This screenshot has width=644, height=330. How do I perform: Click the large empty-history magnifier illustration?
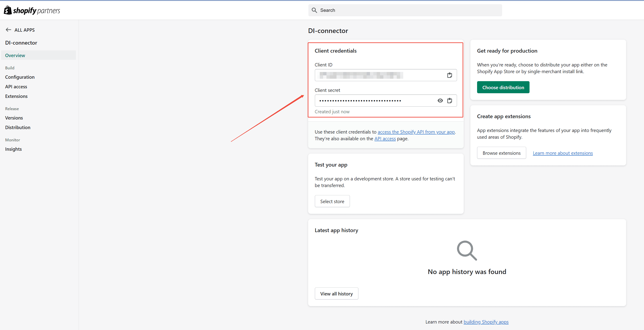pos(467,251)
